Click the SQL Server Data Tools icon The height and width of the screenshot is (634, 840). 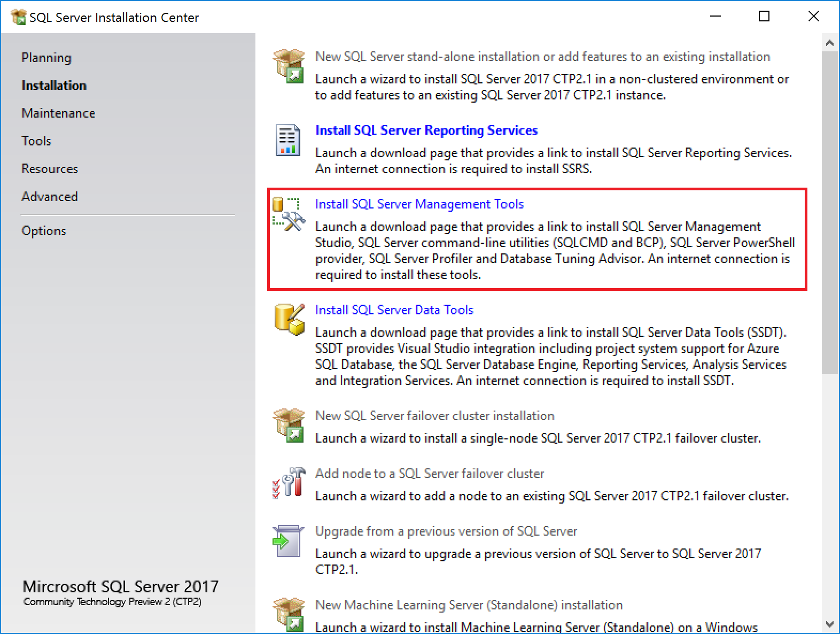(289, 320)
